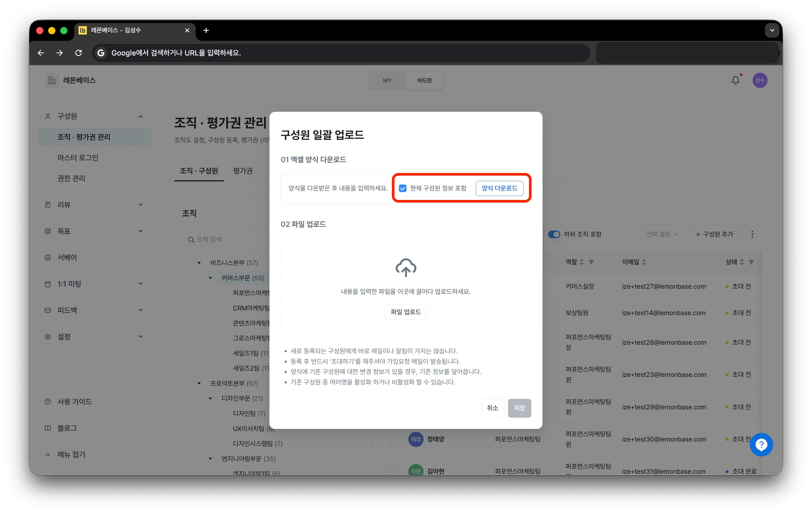The width and height of the screenshot is (812, 514).
Task: Click the 조직 검색 search field
Action: tap(229, 239)
